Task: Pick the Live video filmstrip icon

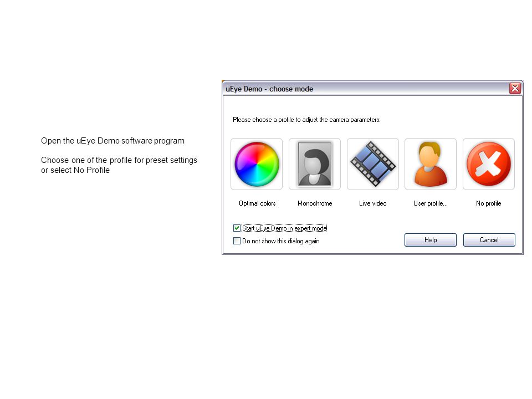Action: [372, 164]
